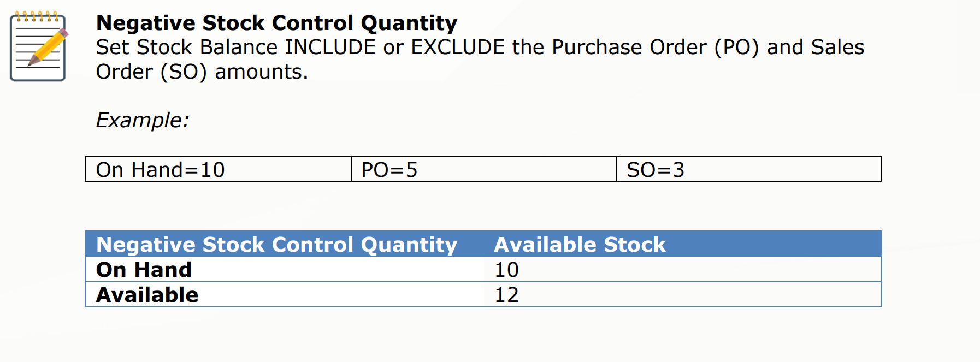The width and height of the screenshot is (980, 362).
Task: Click the word EXCLUDE in the description
Action: point(458,48)
